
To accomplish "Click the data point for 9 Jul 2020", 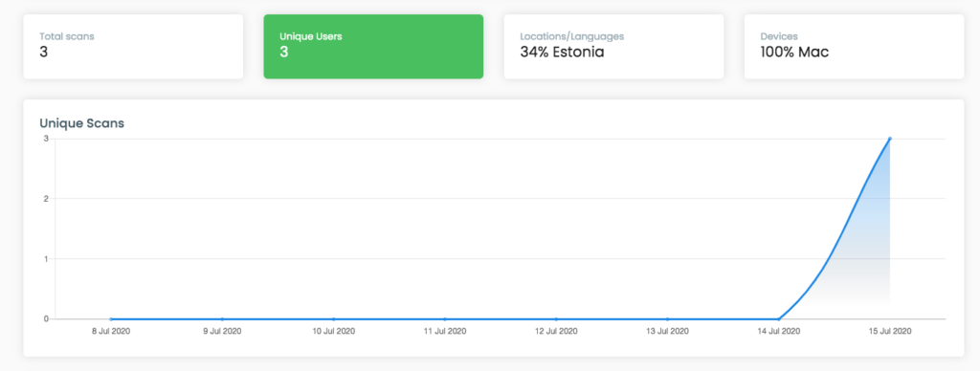I will 222,318.
